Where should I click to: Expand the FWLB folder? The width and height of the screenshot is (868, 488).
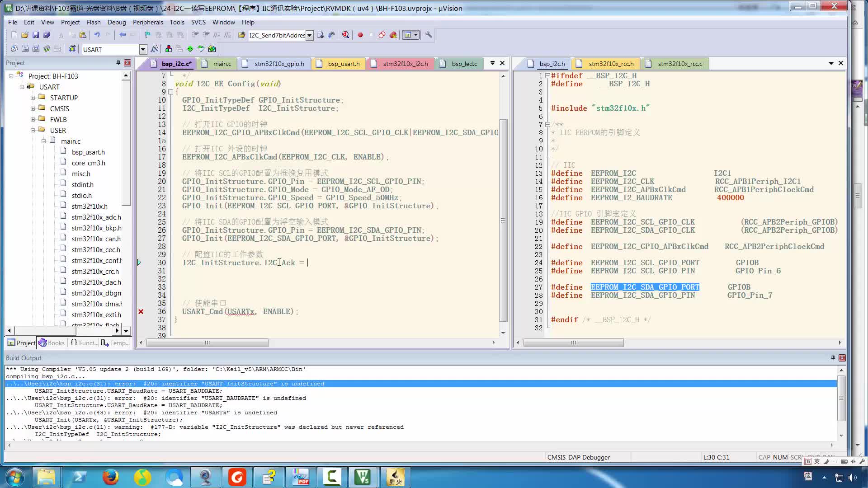[x=33, y=119]
